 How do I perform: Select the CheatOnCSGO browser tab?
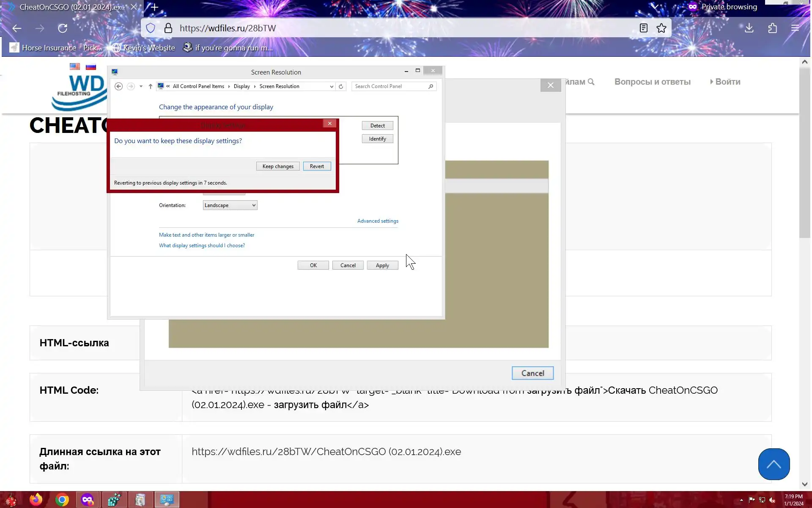[72, 7]
